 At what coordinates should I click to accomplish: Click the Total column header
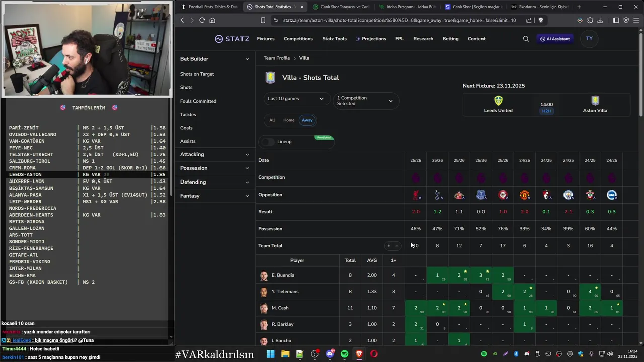click(x=350, y=260)
